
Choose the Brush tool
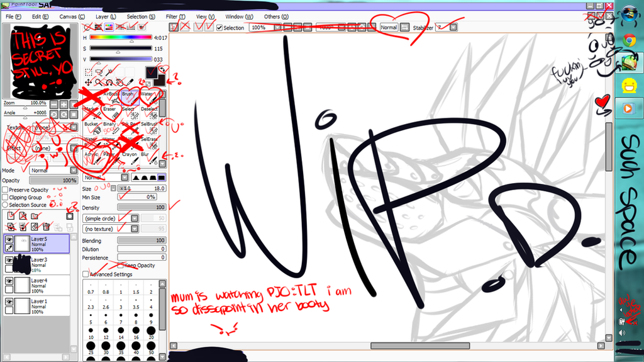130,98
